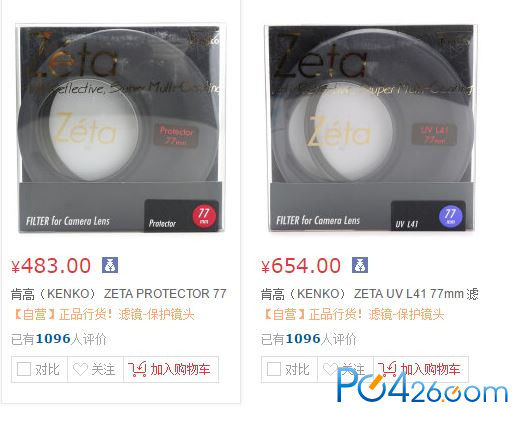Open 肯高 ZETA UV L41 77mm title link

click(370, 294)
